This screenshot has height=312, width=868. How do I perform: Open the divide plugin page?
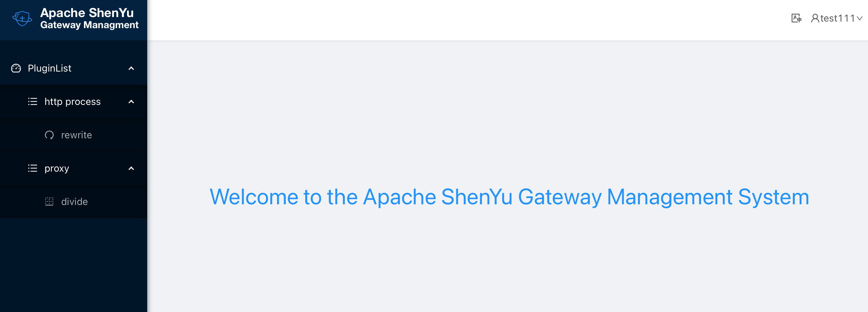(74, 202)
